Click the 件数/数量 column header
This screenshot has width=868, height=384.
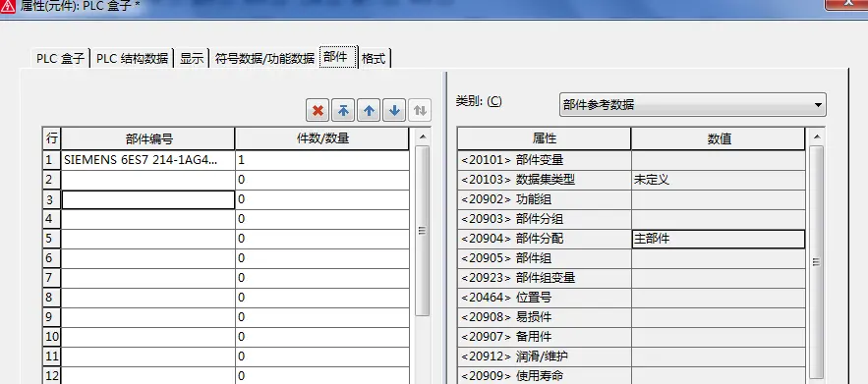(x=322, y=138)
